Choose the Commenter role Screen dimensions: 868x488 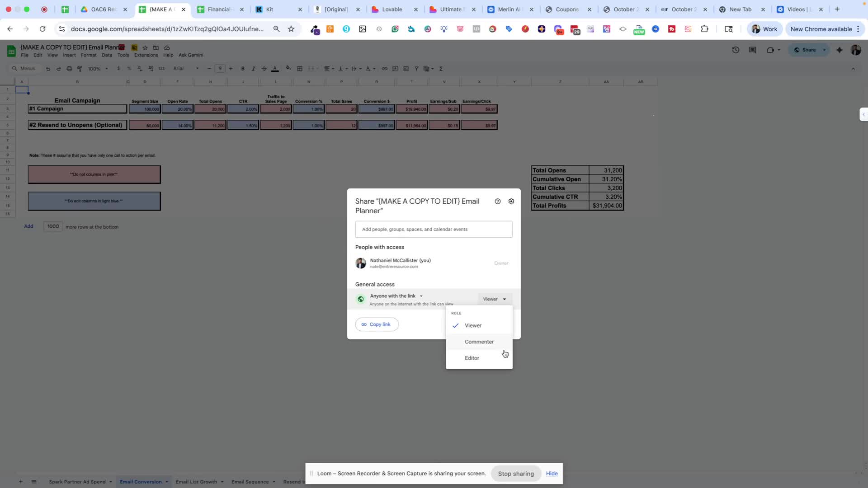pos(479,342)
